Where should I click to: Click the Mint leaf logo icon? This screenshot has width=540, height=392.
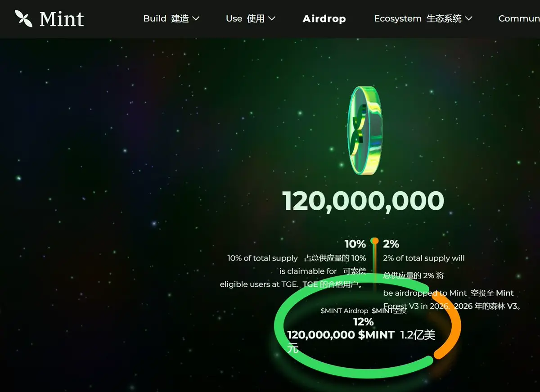click(23, 18)
